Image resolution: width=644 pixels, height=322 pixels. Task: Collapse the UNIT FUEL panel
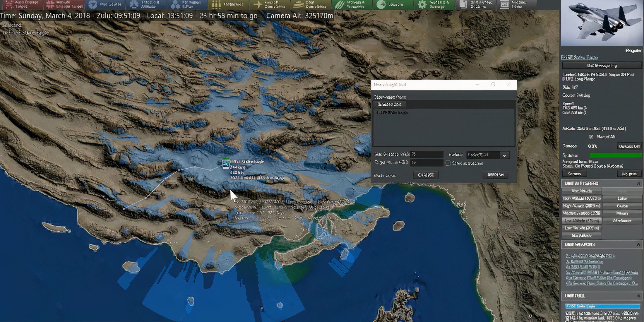pyautogui.click(x=638, y=296)
